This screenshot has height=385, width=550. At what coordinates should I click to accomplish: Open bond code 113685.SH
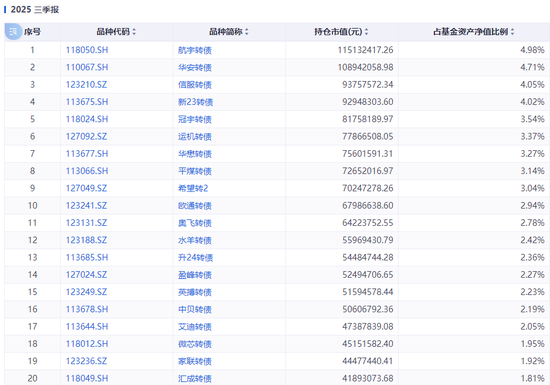pos(87,257)
